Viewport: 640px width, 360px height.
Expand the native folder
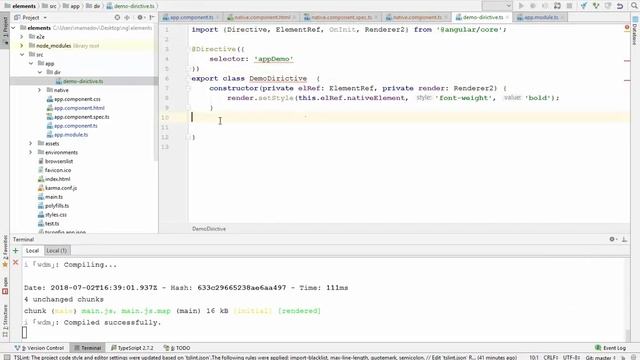click(x=40, y=90)
